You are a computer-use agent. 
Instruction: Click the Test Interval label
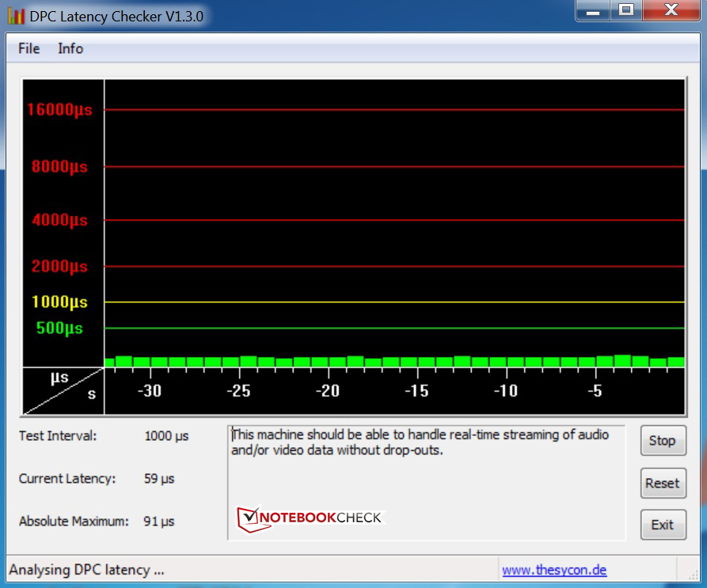tap(58, 436)
